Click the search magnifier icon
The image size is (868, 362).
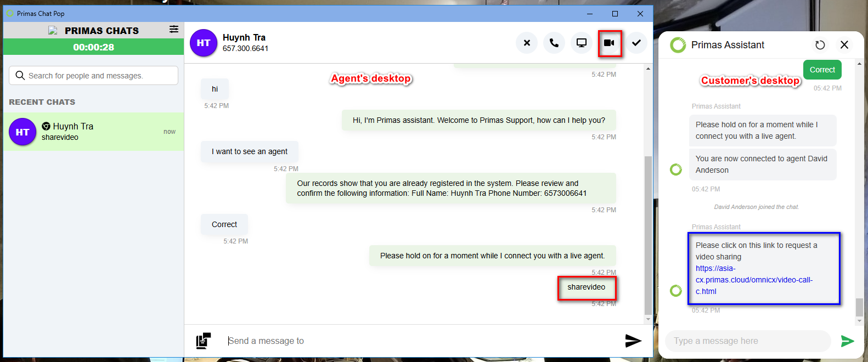click(x=20, y=76)
